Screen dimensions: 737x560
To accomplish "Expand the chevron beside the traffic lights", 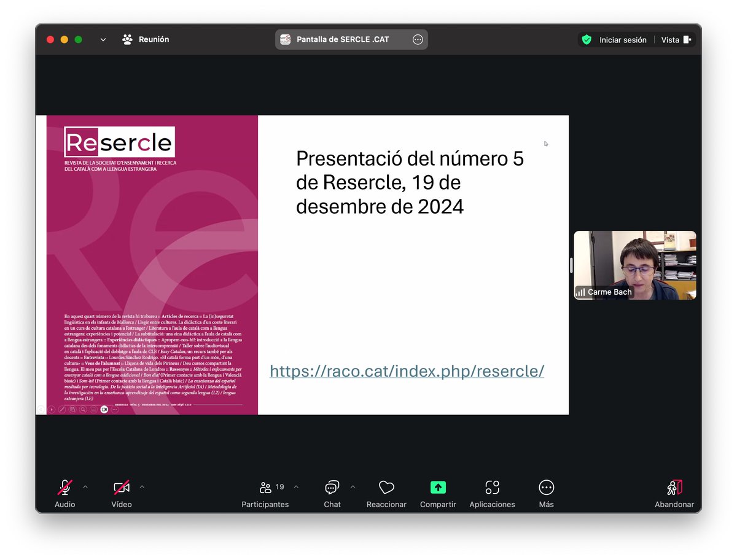I will [x=103, y=39].
